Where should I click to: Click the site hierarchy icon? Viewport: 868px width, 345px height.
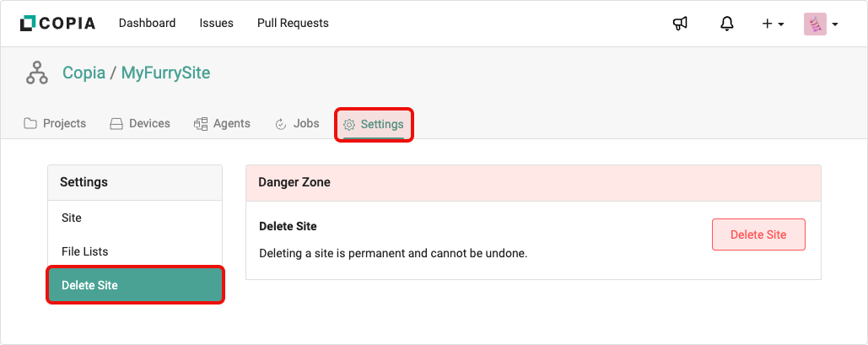(36, 74)
